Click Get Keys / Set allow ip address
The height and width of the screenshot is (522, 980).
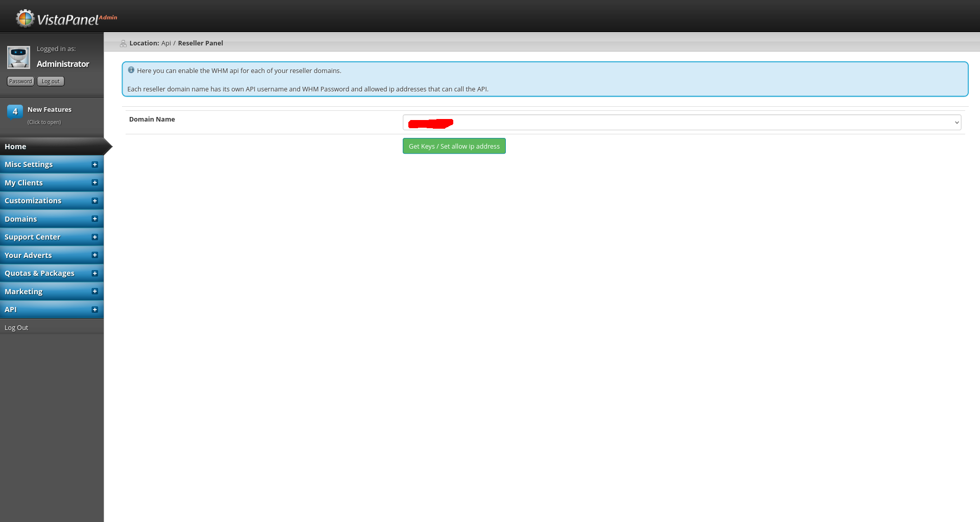point(454,146)
